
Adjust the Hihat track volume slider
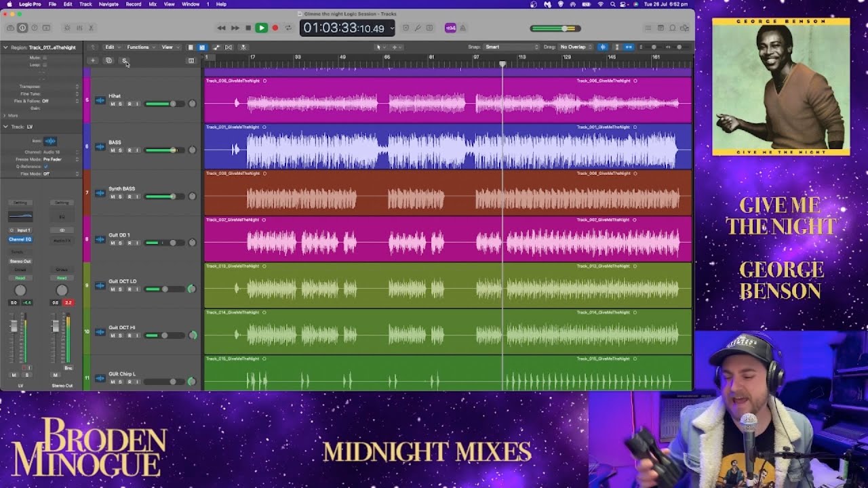click(164, 104)
